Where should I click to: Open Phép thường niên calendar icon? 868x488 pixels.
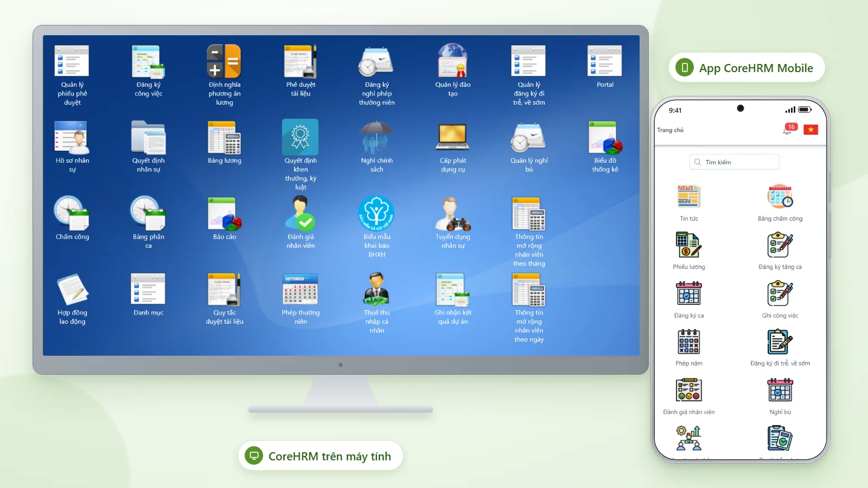pyautogui.click(x=301, y=289)
